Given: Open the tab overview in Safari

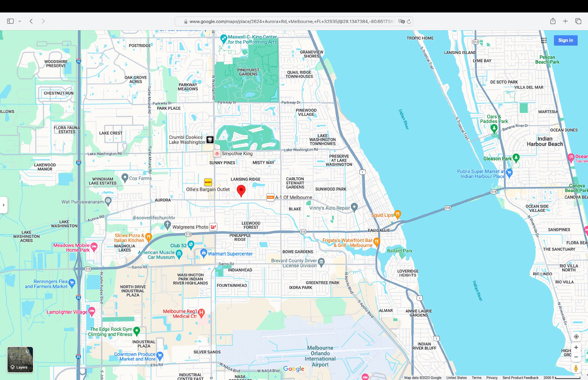Looking at the screenshot, I should 578,21.
